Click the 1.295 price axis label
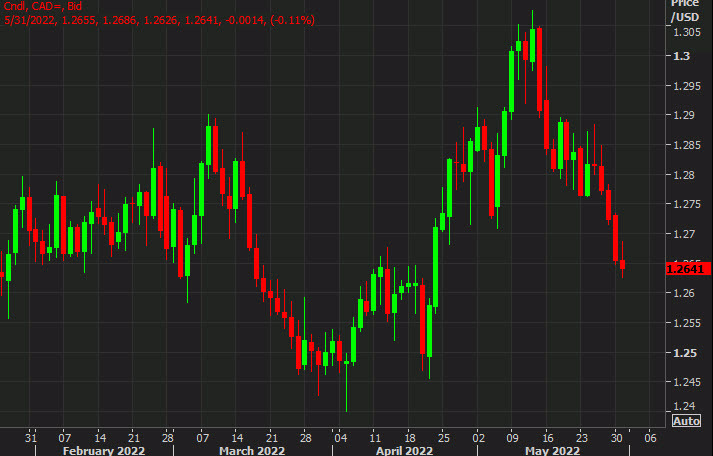713x456 pixels. 687,86
